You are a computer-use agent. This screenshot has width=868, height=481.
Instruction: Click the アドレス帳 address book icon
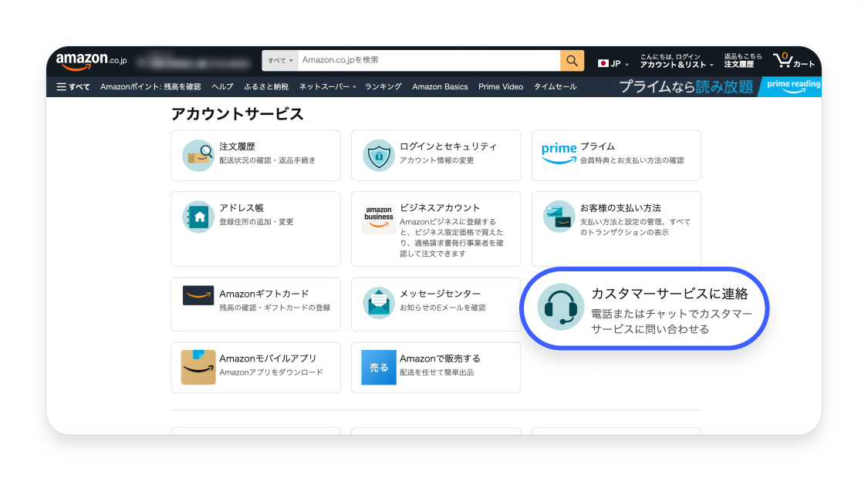198,217
